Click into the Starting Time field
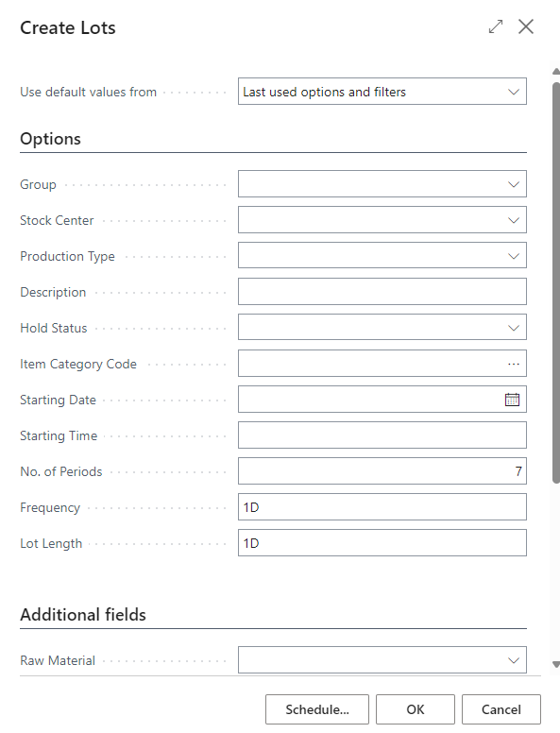Screen dimensions: 560x733 pyautogui.click(x=382, y=435)
